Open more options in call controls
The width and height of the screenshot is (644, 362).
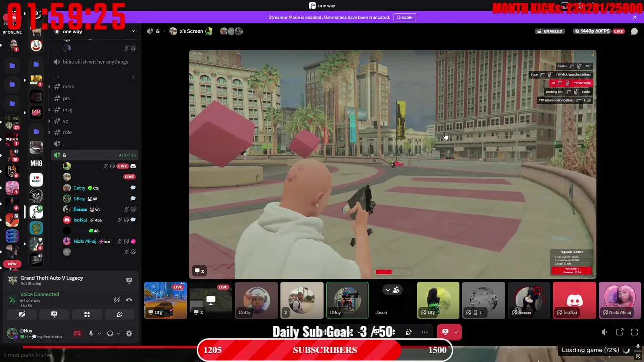pos(425,332)
